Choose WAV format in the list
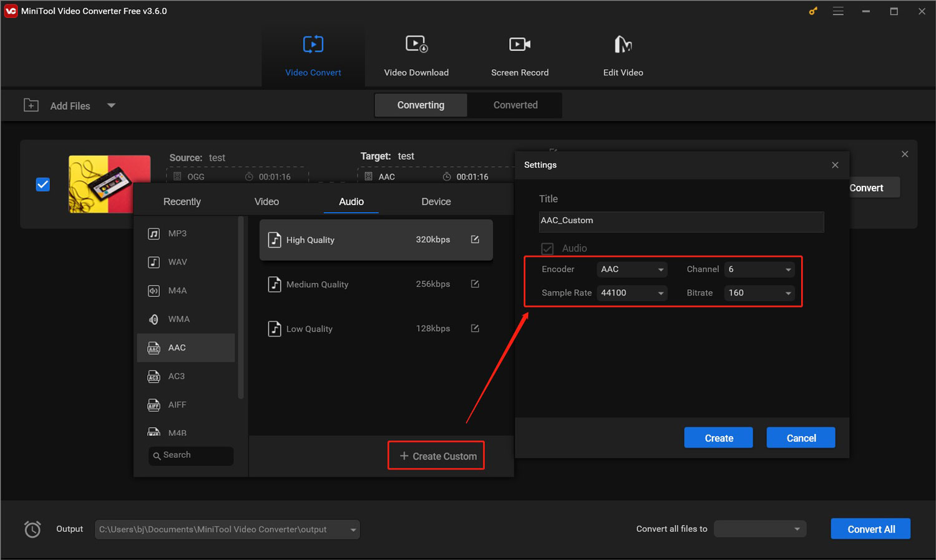The image size is (936, 560). tap(186, 262)
